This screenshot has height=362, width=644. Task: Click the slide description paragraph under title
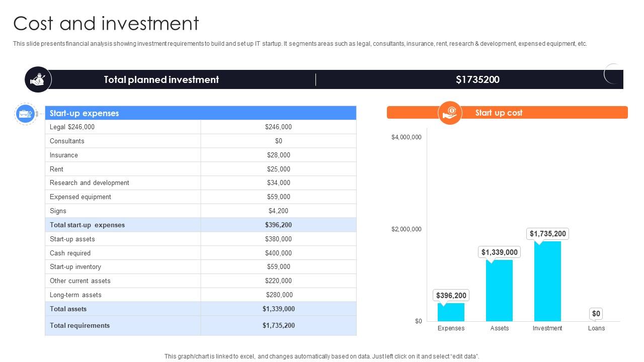pos(300,44)
